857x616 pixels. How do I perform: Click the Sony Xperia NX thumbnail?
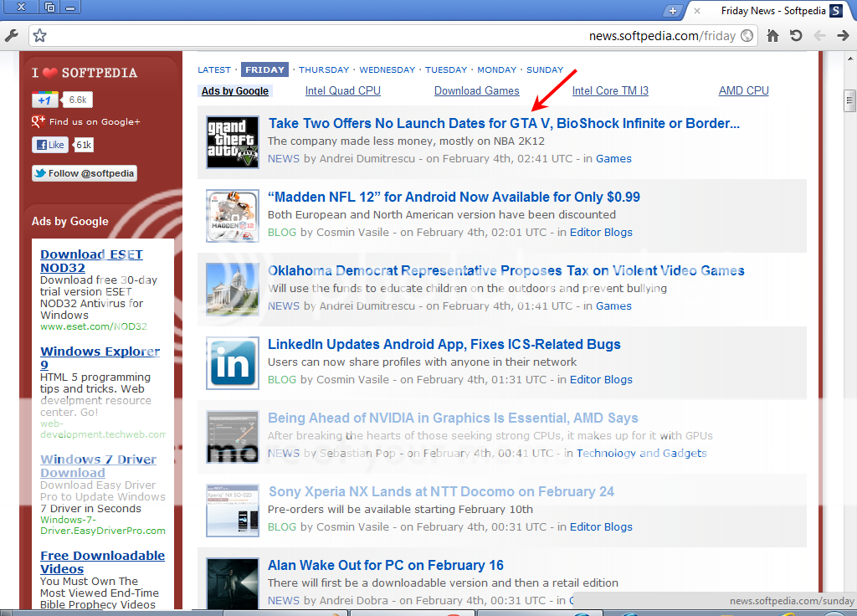[x=233, y=511]
